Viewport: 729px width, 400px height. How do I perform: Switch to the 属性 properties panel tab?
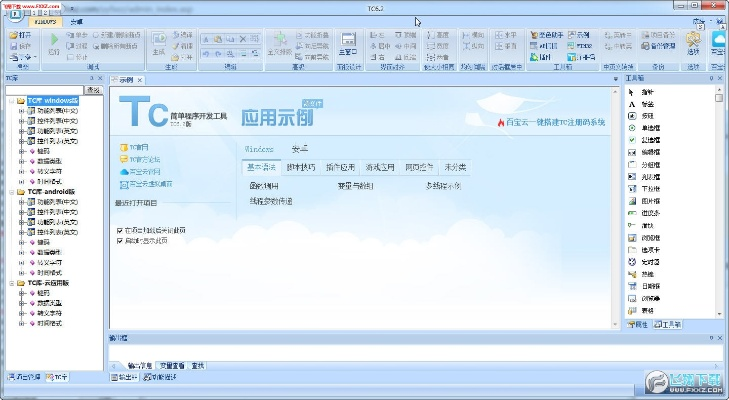[x=638, y=325]
